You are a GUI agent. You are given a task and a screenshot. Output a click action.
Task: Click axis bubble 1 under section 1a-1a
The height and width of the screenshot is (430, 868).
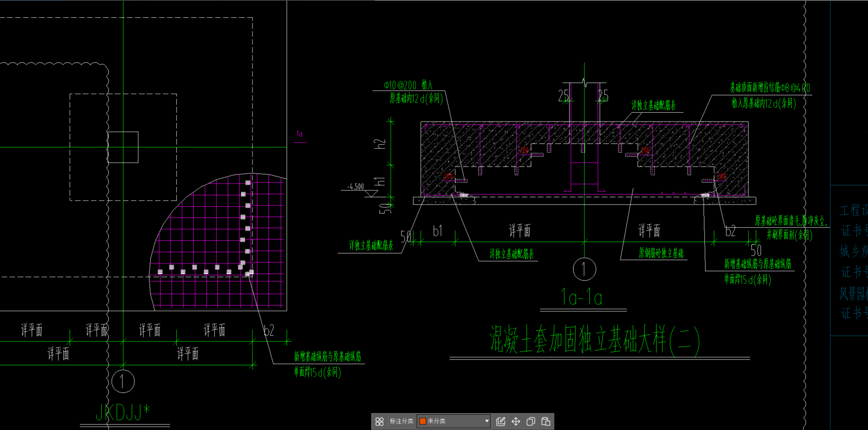pyautogui.click(x=584, y=269)
